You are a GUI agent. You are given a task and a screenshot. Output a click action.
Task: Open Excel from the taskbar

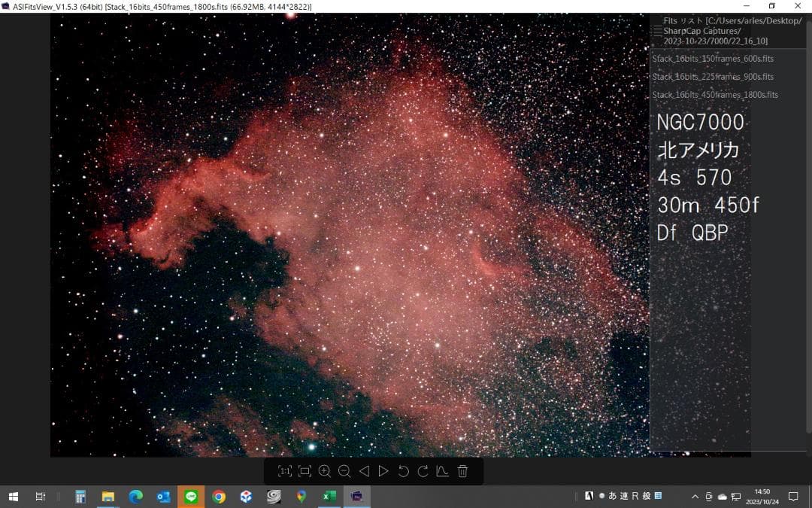329,497
